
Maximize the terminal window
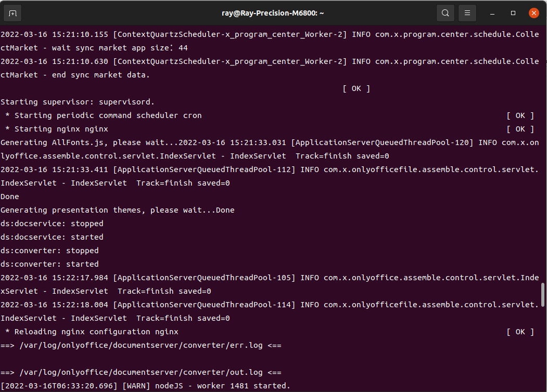point(513,13)
